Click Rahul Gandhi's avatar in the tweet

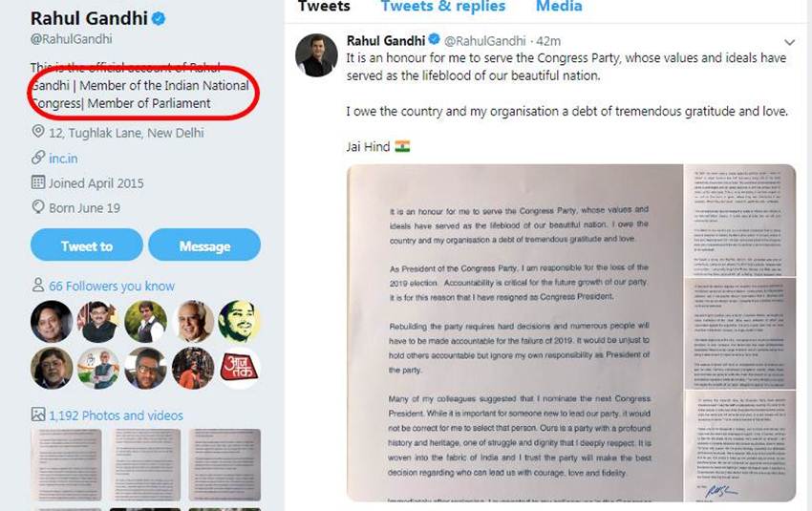[x=316, y=56]
